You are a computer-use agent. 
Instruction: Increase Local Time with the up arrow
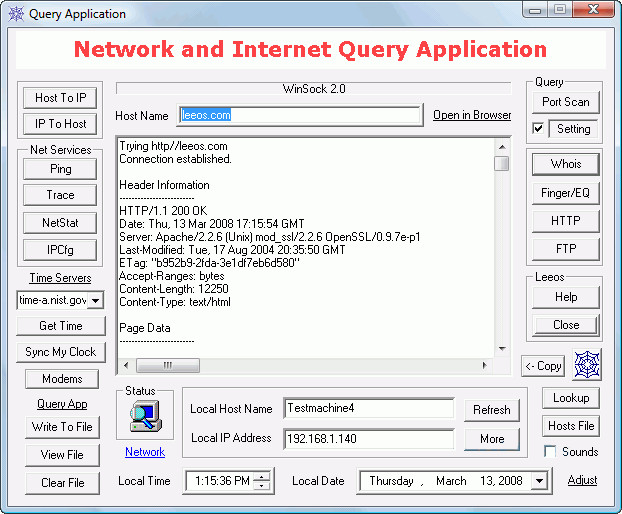[261, 476]
